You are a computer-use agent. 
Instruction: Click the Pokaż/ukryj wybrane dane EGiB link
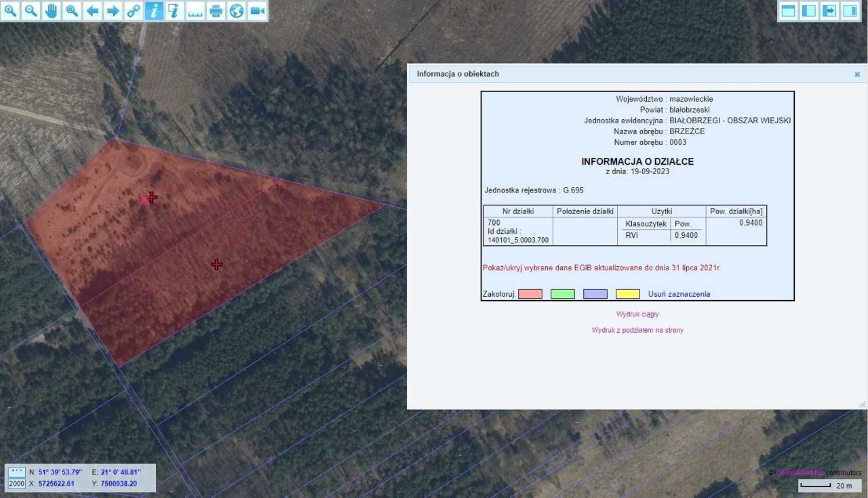click(x=601, y=268)
